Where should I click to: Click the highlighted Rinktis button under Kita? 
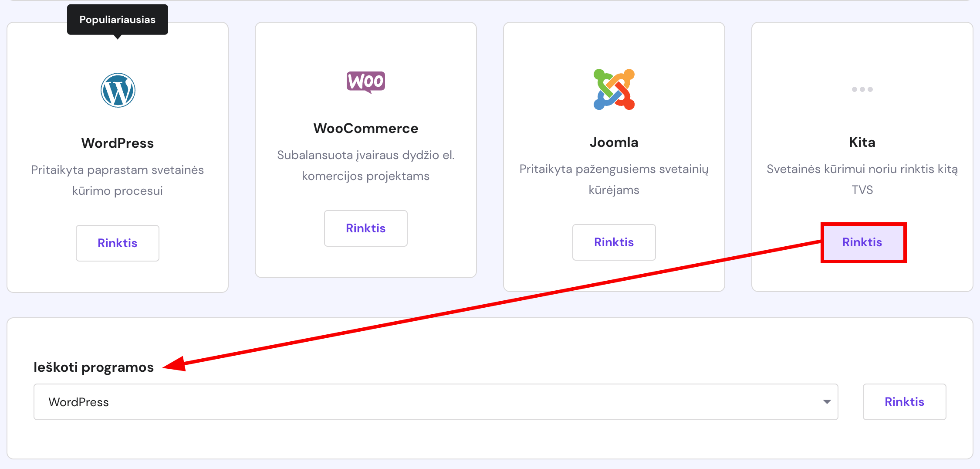pyautogui.click(x=862, y=242)
